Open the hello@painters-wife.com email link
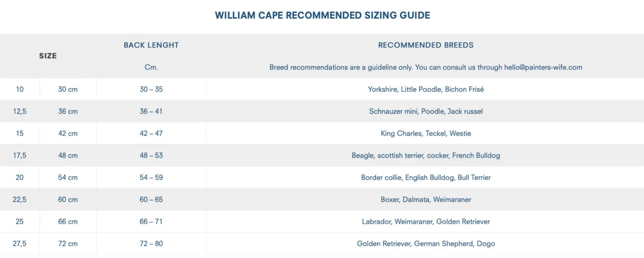The image size is (644, 258). pos(543,67)
